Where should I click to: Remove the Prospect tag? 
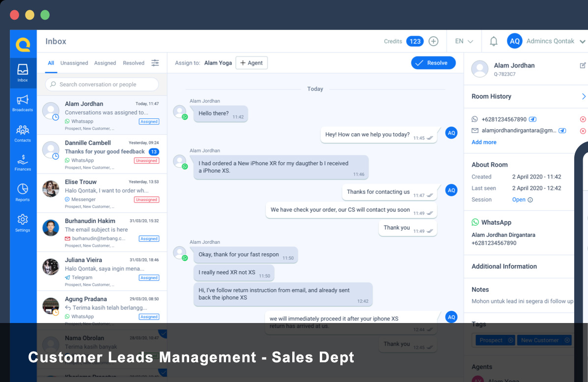tap(510, 340)
